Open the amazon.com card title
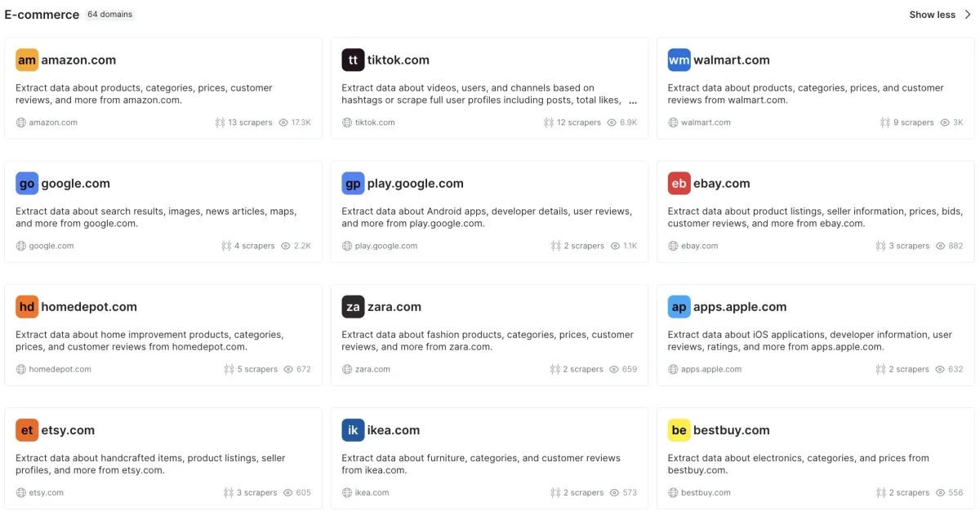The width and height of the screenshot is (980, 516). 78,60
